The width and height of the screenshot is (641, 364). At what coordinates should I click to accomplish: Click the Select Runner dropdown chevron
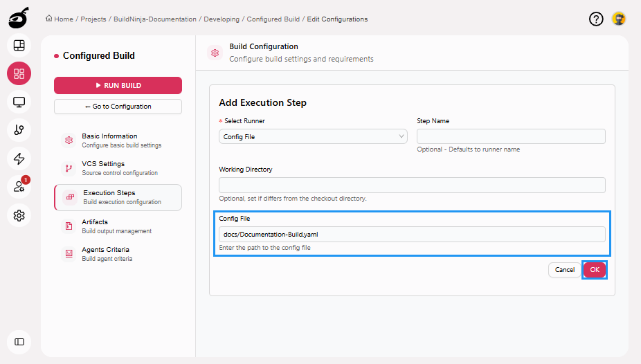(x=401, y=136)
